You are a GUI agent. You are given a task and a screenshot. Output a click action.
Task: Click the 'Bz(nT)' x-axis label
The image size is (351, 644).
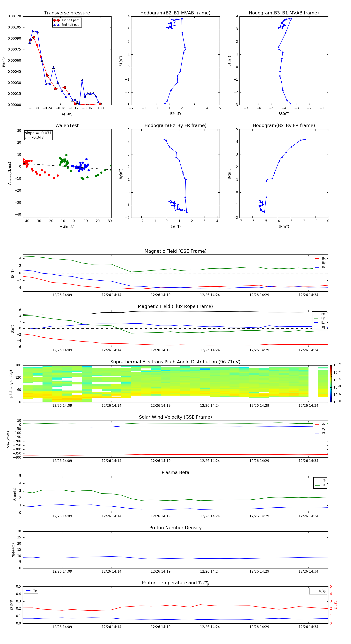(175, 227)
